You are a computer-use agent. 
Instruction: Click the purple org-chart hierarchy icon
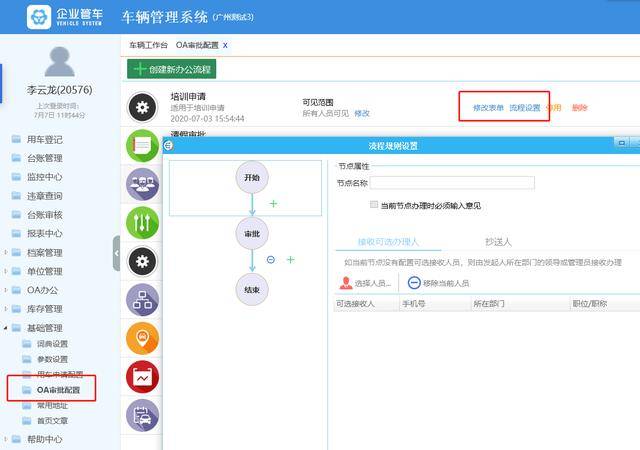pyautogui.click(x=142, y=300)
